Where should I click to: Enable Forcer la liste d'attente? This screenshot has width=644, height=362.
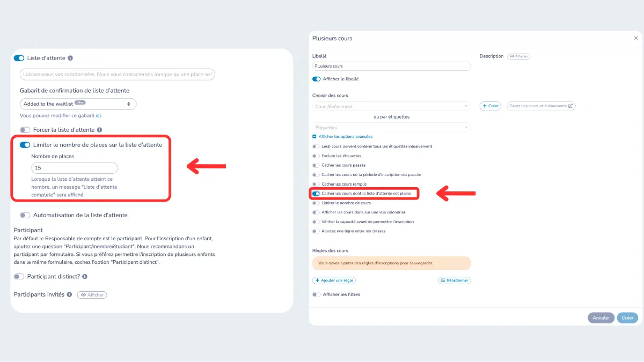[x=25, y=130]
